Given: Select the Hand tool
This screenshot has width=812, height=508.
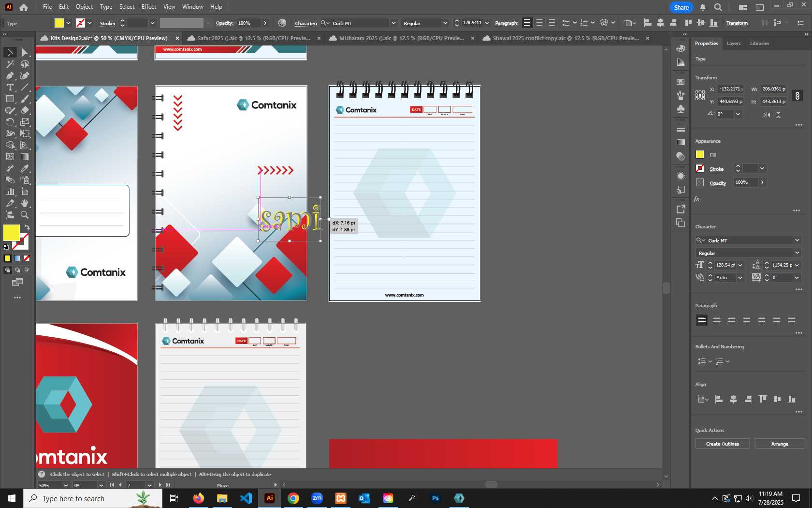Looking at the screenshot, I should (x=25, y=203).
